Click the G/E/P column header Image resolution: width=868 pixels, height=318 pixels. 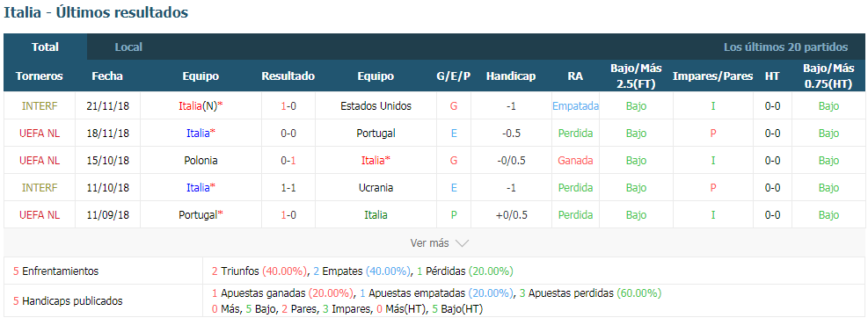point(454,76)
